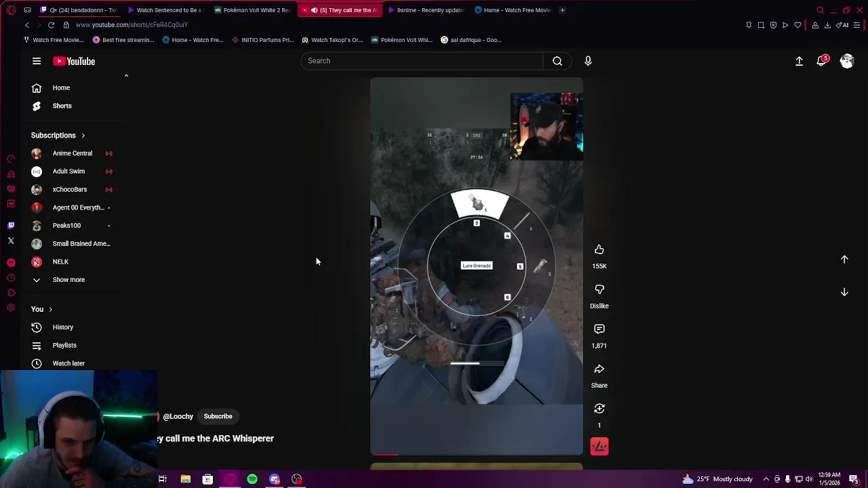Switch to bendadonnn Twitch tab
Viewport: 868px width, 488px height.
pos(79,10)
